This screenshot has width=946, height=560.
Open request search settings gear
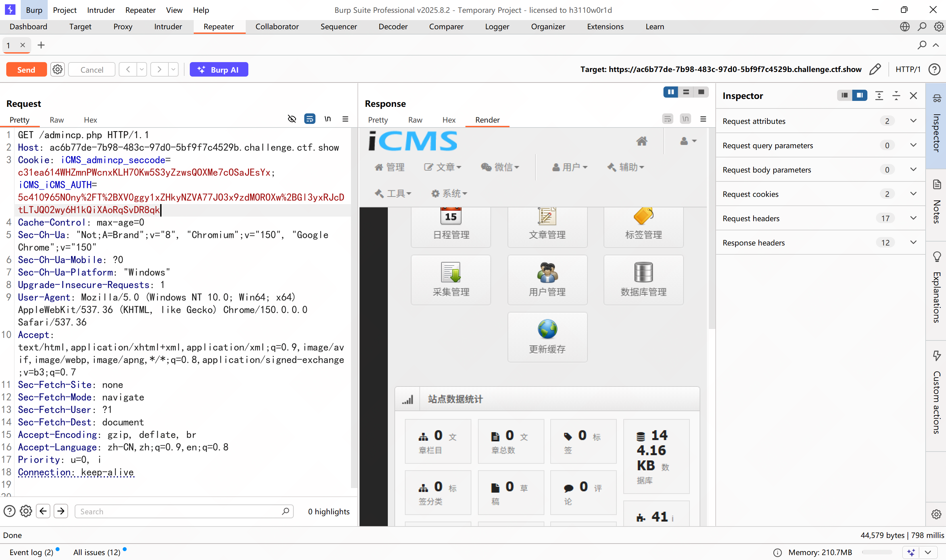(26, 511)
